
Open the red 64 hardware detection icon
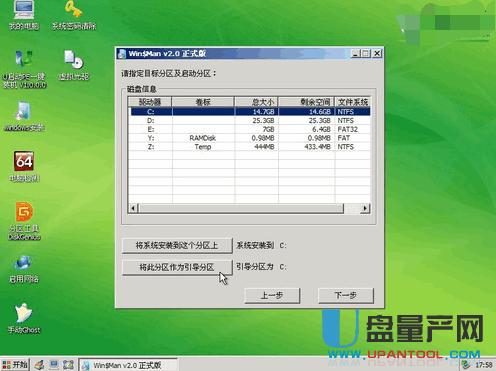(x=24, y=167)
